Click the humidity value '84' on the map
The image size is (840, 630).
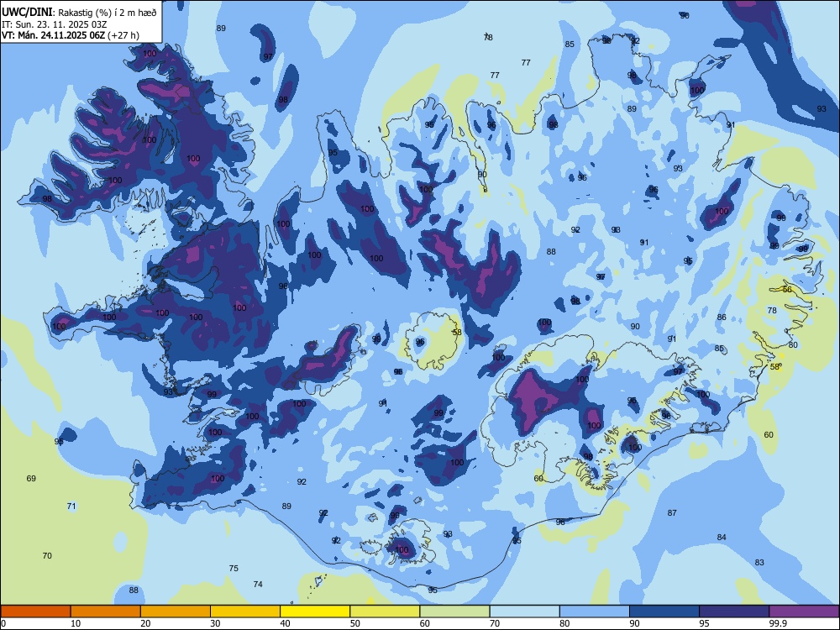pos(722,537)
